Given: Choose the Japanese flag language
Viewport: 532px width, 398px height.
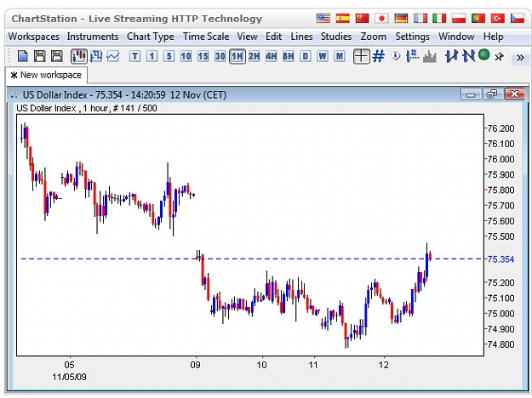Looking at the screenshot, I should pyautogui.click(x=381, y=19).
